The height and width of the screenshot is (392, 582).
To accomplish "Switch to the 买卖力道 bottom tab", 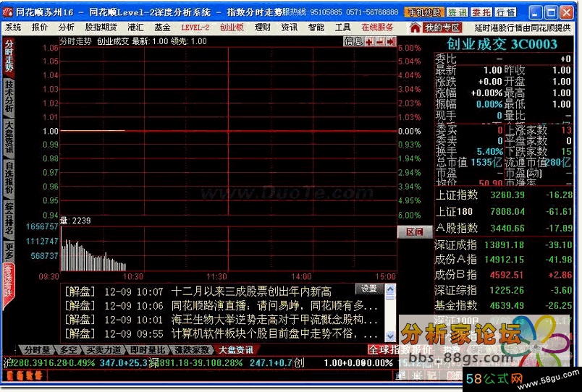I will coord(104,350).
